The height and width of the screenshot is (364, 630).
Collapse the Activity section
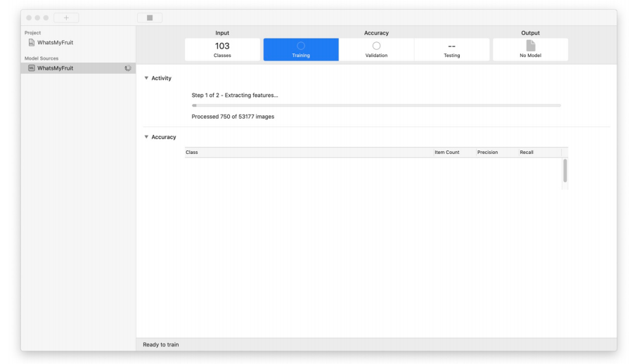tap(146, 78)
